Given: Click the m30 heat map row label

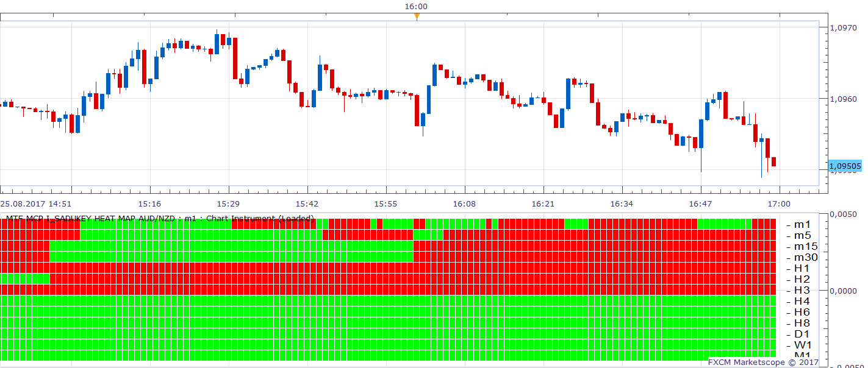Looking at the screenshot, I should (x=805, y=258).
